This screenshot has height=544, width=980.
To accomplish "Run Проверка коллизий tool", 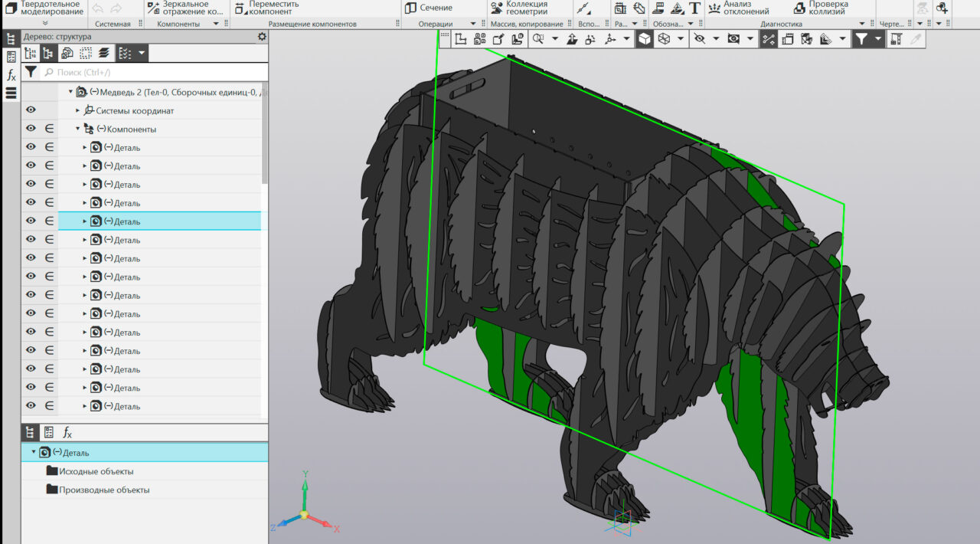I will tap(819, 8).
